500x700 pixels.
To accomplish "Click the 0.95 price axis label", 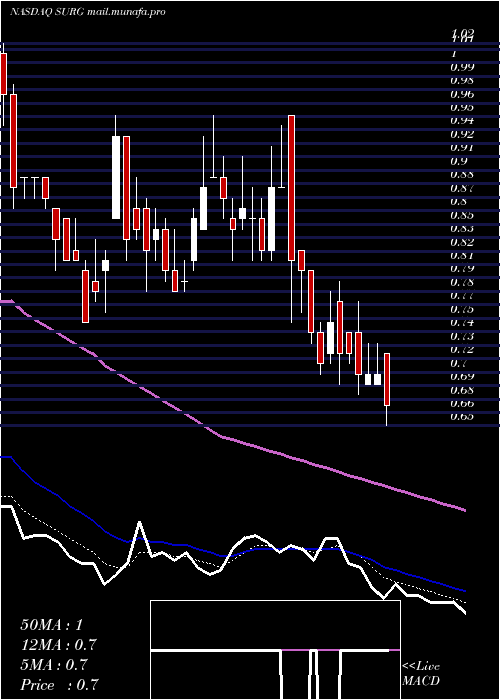I will (462, 108).
